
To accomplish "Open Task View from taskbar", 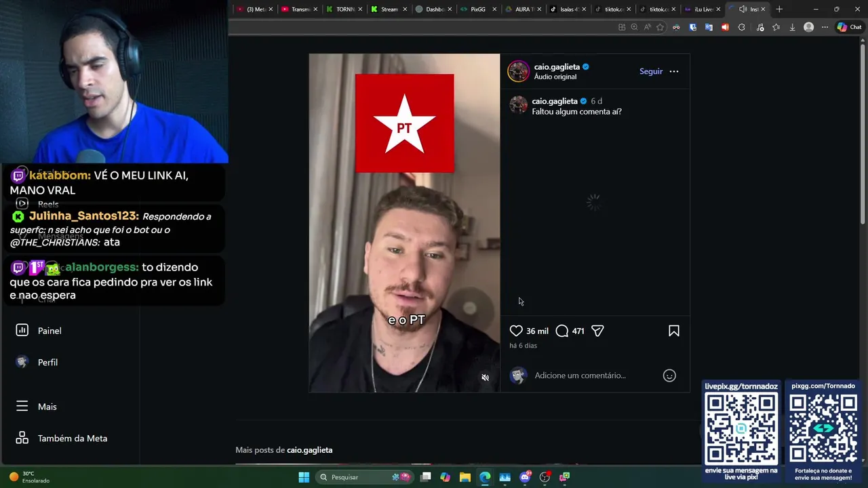I will click(x=425, y=477).
